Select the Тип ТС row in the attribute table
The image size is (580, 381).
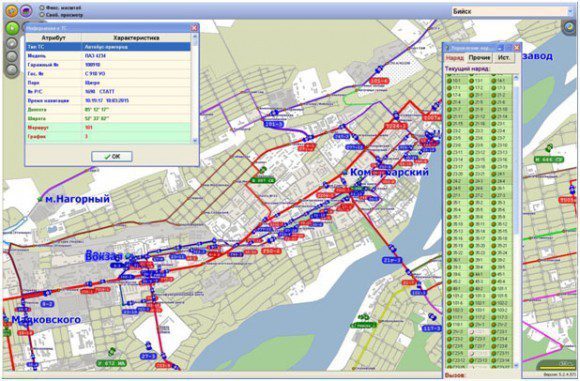pyautogui.click(x=108, y=47)
